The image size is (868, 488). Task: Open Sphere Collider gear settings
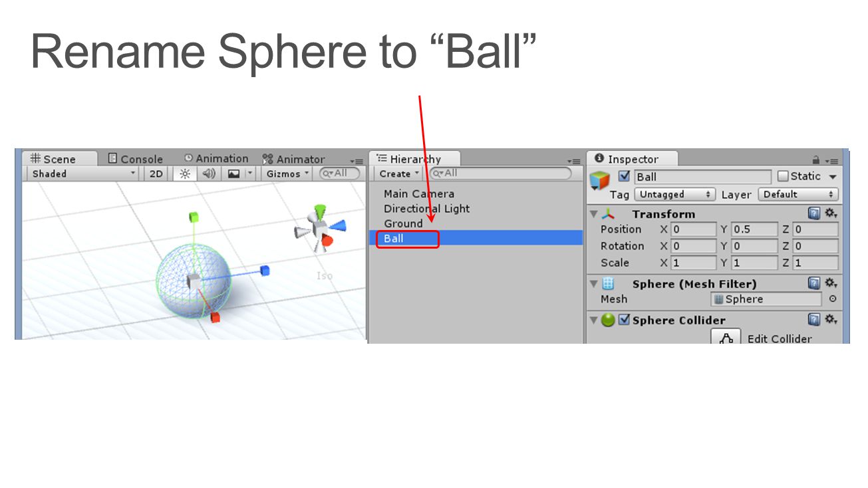point(831,320)
